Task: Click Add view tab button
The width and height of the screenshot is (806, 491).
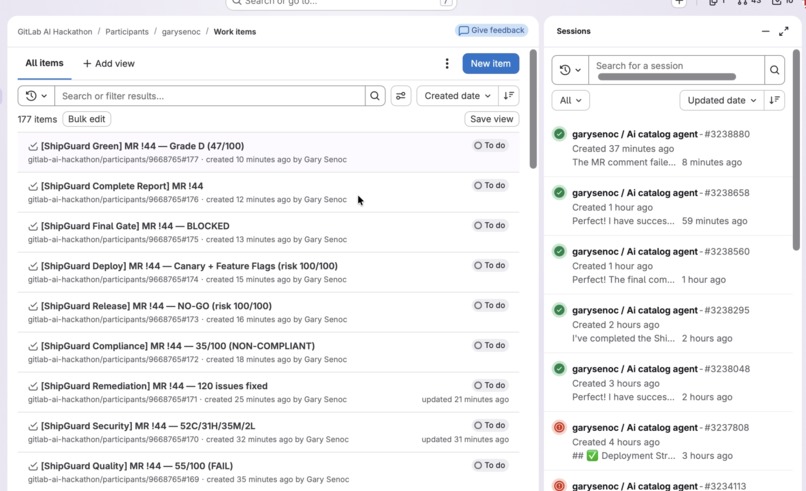Action: point(108,63)
